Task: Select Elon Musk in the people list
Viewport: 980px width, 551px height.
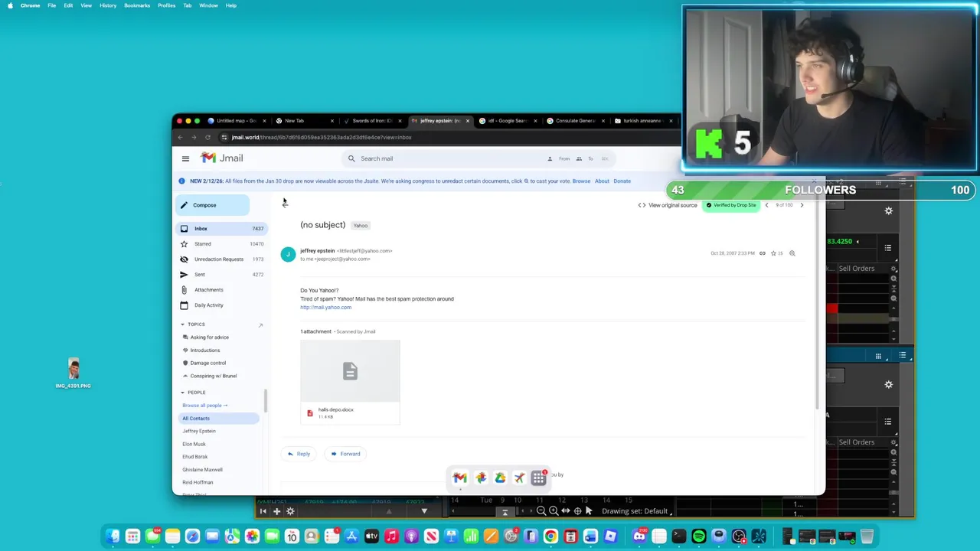Action: (194, 444)
